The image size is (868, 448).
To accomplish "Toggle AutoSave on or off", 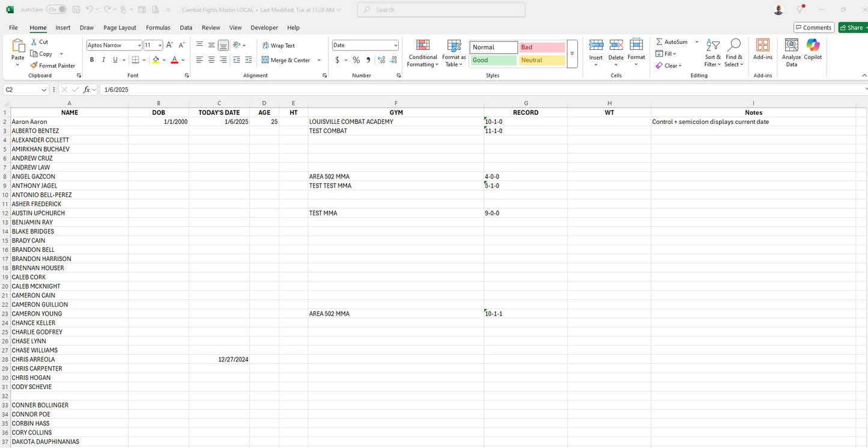I will tap(55, 9).
